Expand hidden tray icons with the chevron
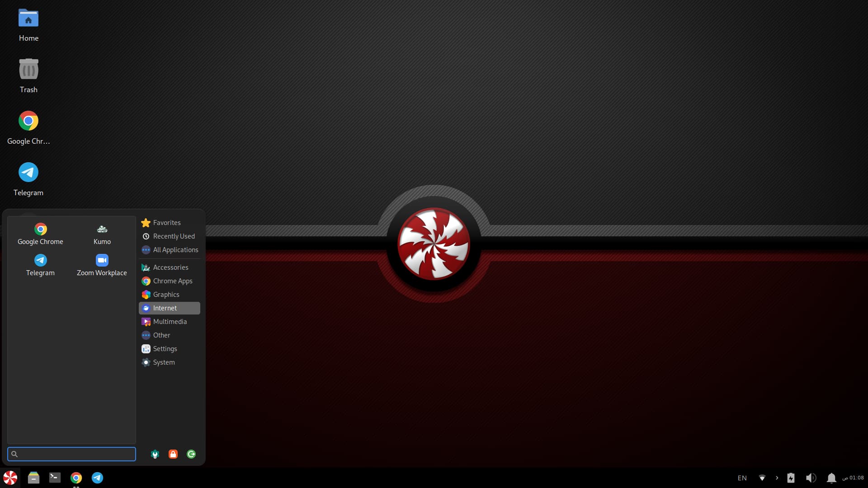The height and width of the screenshot is (488, 868). 777,478
